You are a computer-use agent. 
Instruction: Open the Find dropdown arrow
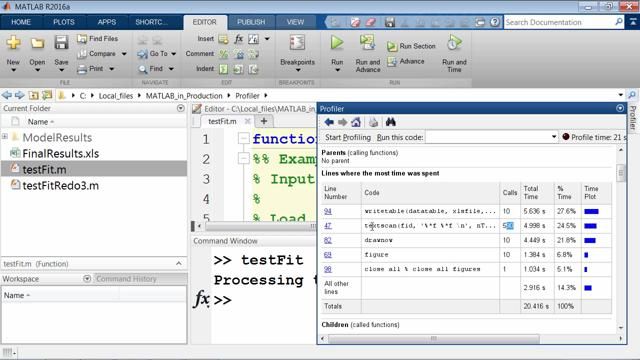point(171,69)
